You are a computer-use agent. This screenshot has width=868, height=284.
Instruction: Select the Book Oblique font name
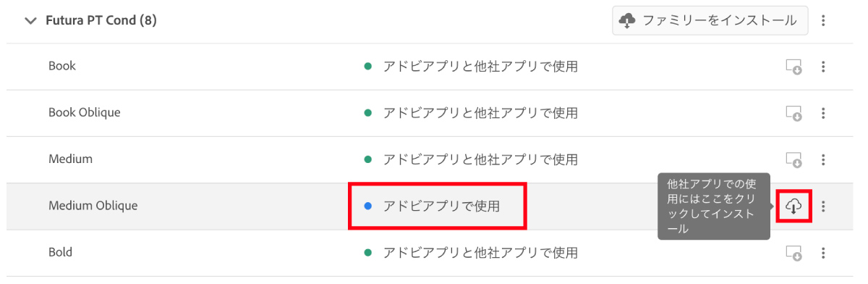(85, 112)
